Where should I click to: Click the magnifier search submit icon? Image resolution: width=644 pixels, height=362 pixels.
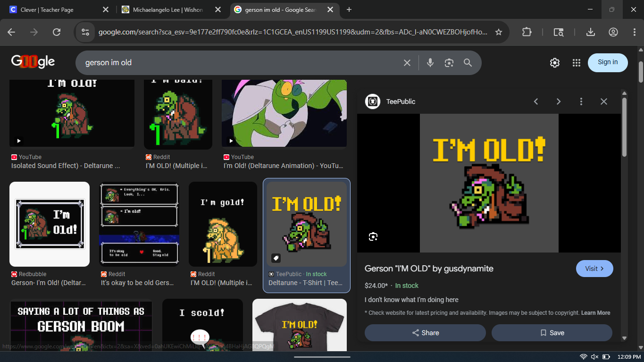(468, 63)
